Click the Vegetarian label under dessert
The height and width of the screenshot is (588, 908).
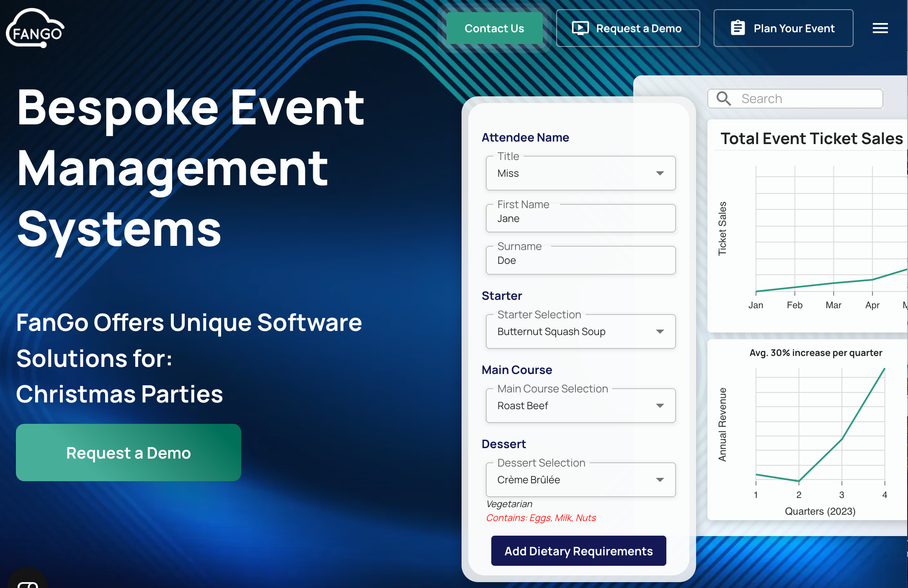point(509,504)
